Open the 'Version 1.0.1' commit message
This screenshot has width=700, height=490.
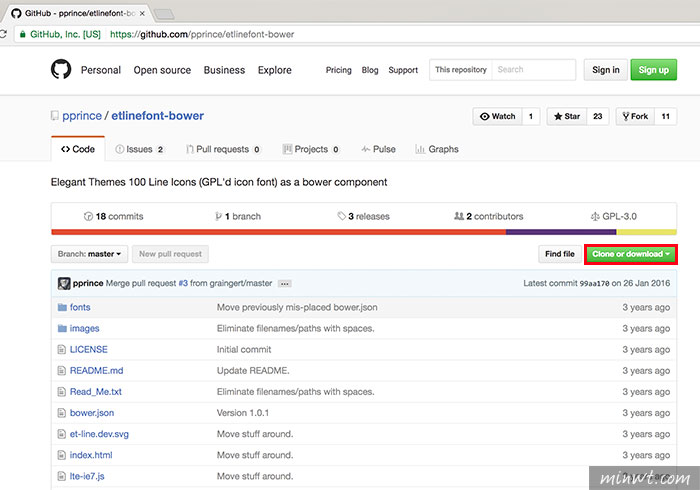243,413
